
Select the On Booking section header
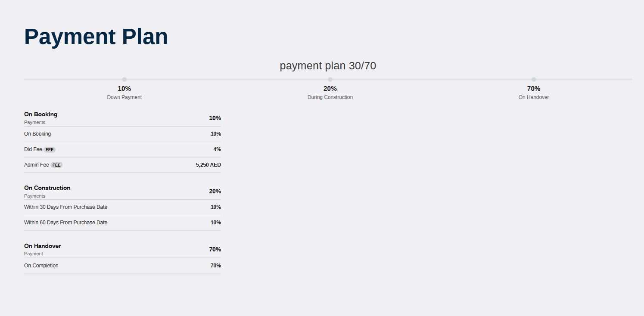[40, 115]
